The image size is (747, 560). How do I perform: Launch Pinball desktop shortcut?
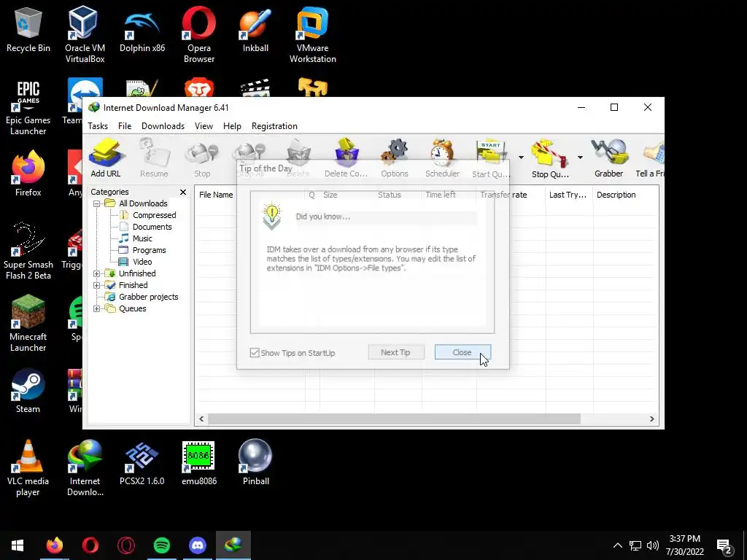(256, 463)
